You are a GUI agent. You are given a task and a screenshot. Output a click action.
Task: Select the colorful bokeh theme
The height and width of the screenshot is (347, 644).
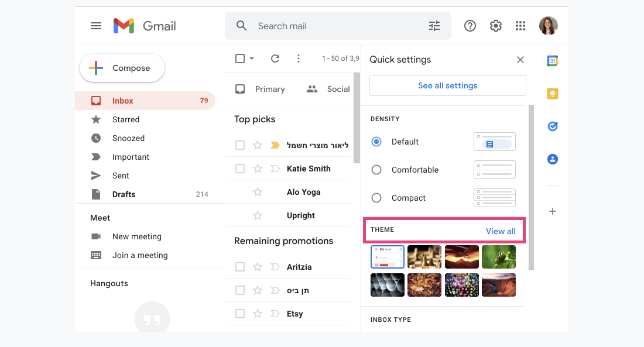[x=462, y=285]
